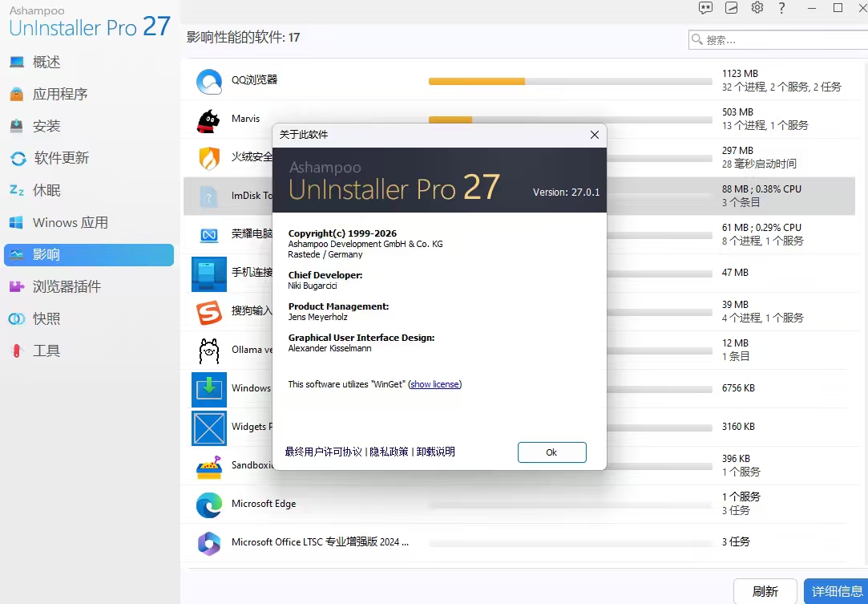Viewport: 868px width, 604px height.
Task: Open settings via the gear icon
Action: click(757, 8)
